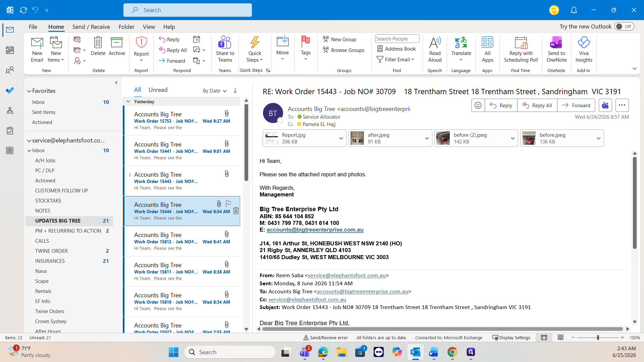Open Report.jpg attachment dropdown arrow

point(341,138)
